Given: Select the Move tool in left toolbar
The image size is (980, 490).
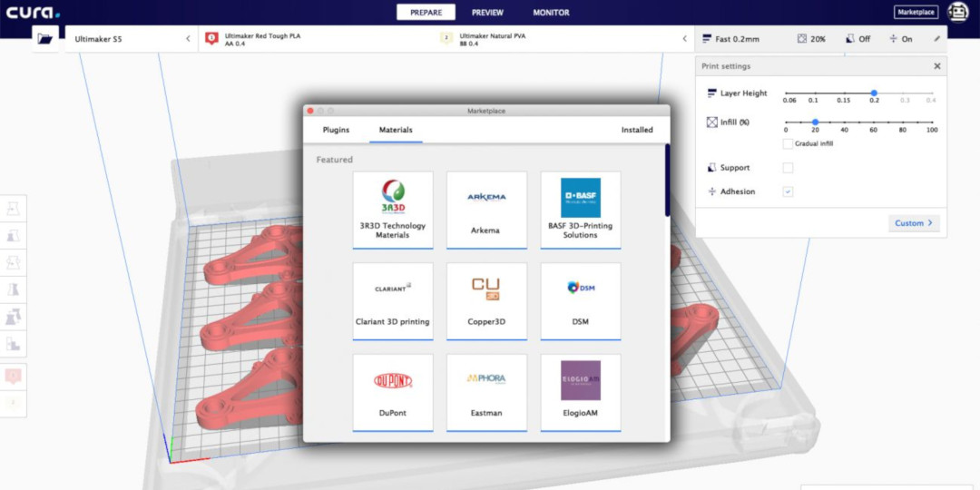Looking at the screenshot, I should [x=13, y=209].
